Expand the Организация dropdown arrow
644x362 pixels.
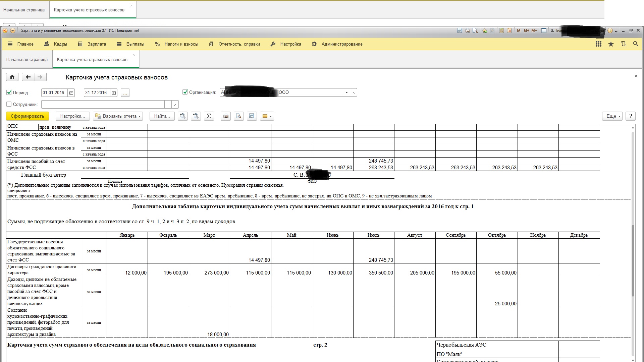[x=346, y=93]
